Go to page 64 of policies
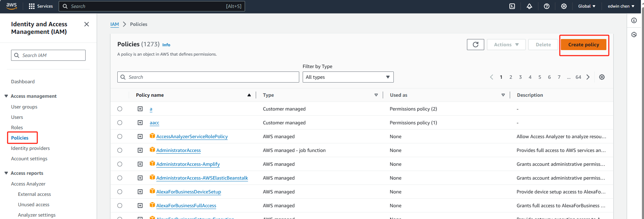This screenshot has height=219, width=644. click(578, 77)
